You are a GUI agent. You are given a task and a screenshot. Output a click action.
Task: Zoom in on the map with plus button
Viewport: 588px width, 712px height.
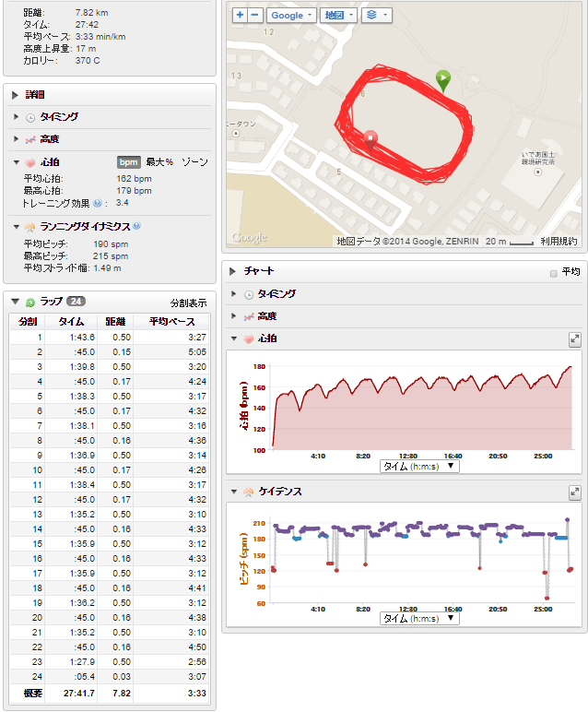click(x=240, y=16)
